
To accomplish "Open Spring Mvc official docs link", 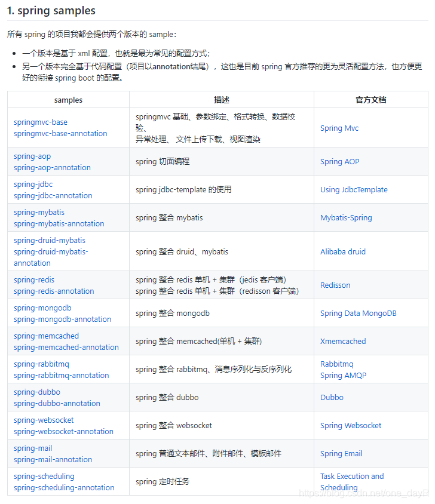I will (x=339, y=128).
